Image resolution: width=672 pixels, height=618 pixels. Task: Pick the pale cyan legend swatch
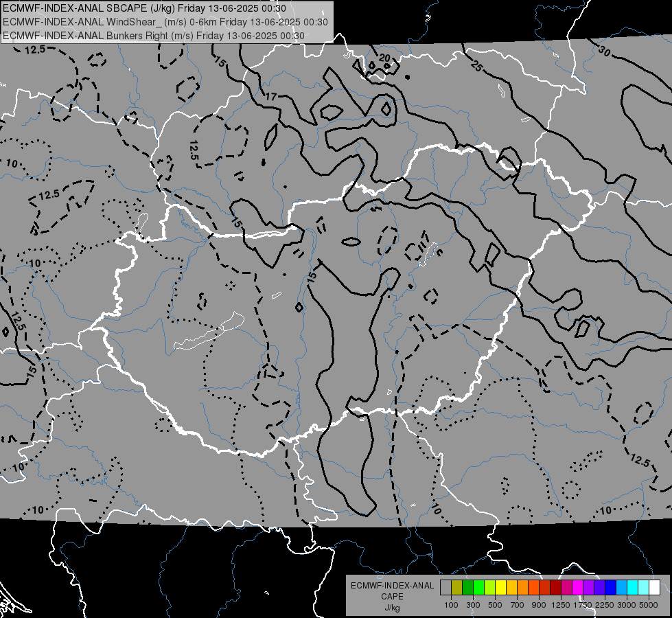point(644,588)
